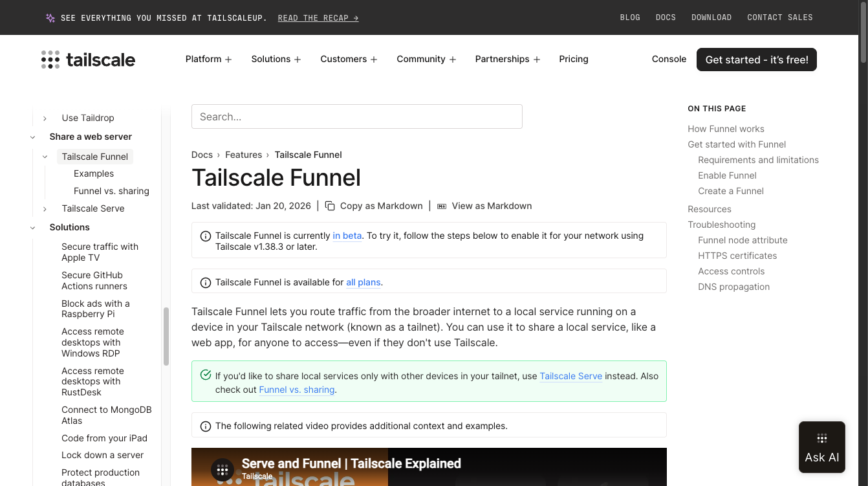The width and height of the screenshot is (868, 486).
Task: Open Access remote desktops with RustDesk
Action: (x=92, y=381)
